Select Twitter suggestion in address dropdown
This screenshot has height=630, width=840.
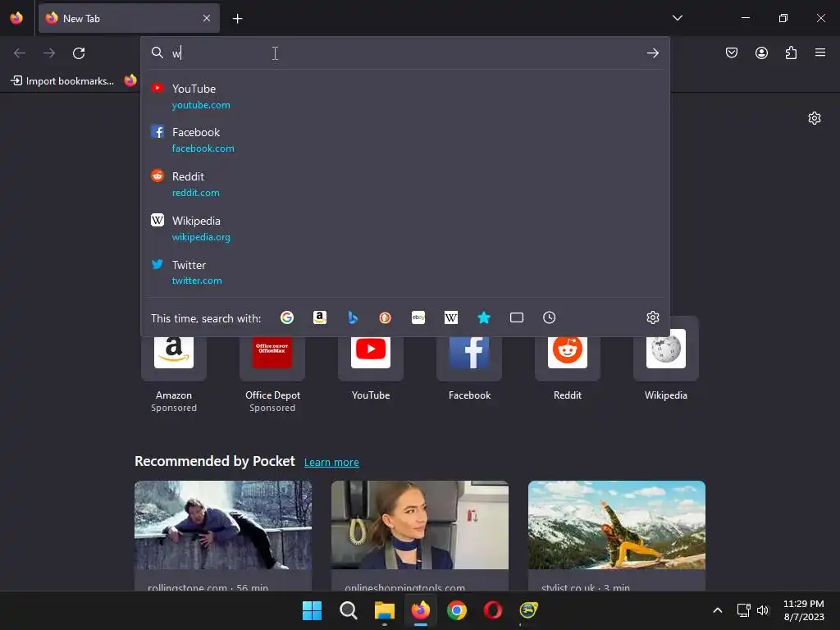(x=405, y=272)
